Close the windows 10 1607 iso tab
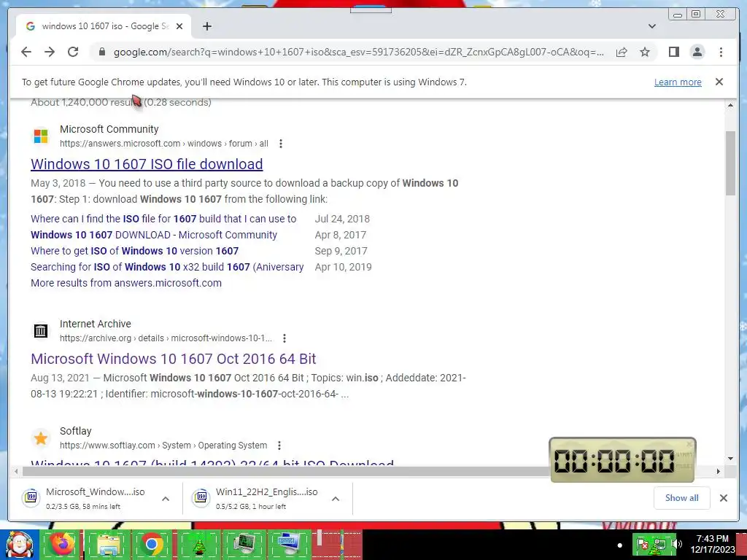The width and height of the screenshot is (747, 560). coord(179,26)
